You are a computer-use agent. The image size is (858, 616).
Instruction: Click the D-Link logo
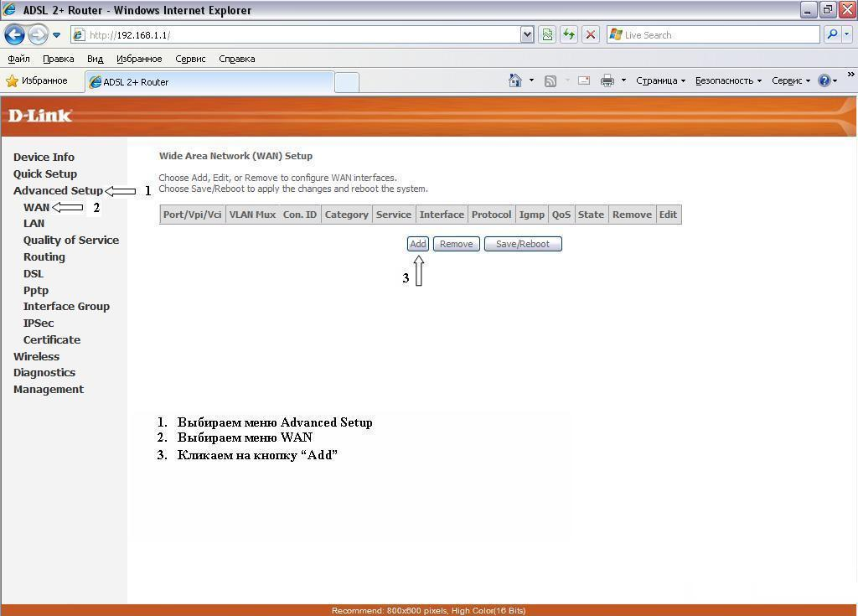pos(40,116)
